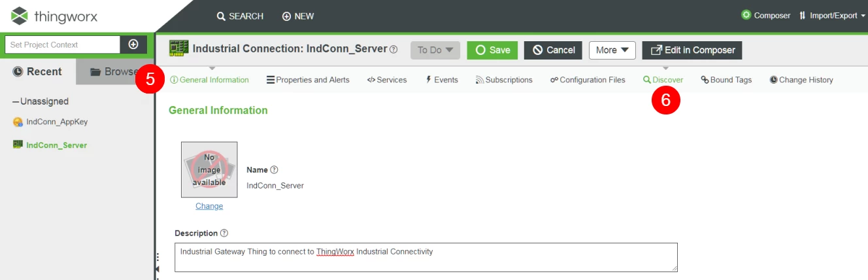Click the General Information section heading
Screen dimensions: 868x280
click(218, 111)
